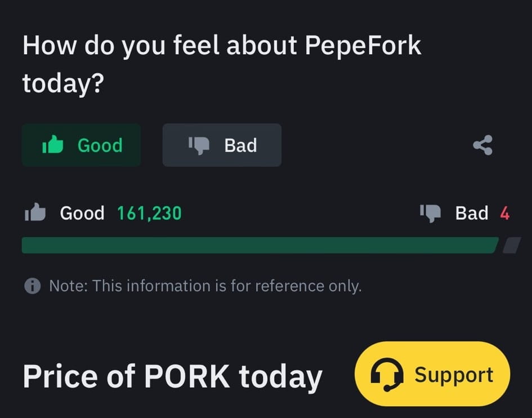Click the reference-only note text
The image size is (532, 418).
205,286
